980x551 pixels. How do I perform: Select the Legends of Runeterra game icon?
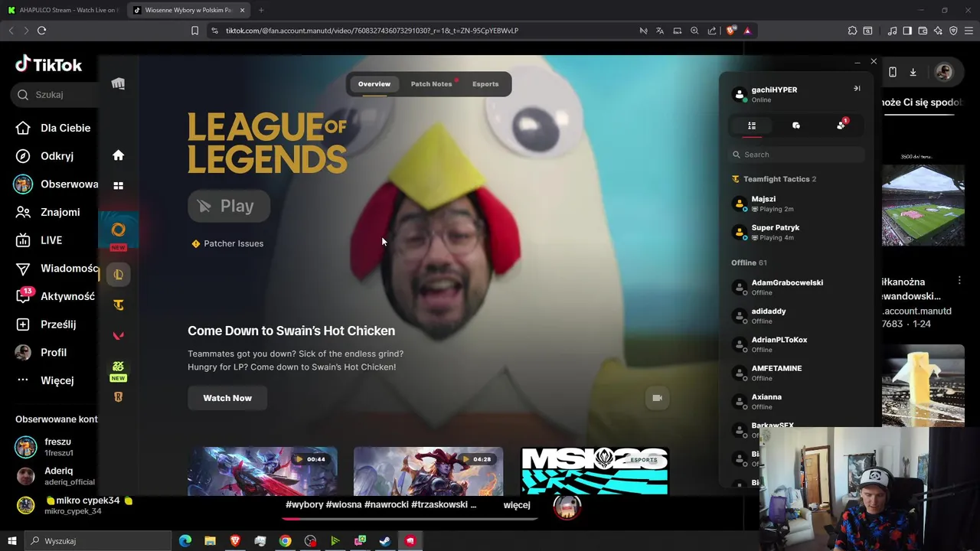(118, 397)
